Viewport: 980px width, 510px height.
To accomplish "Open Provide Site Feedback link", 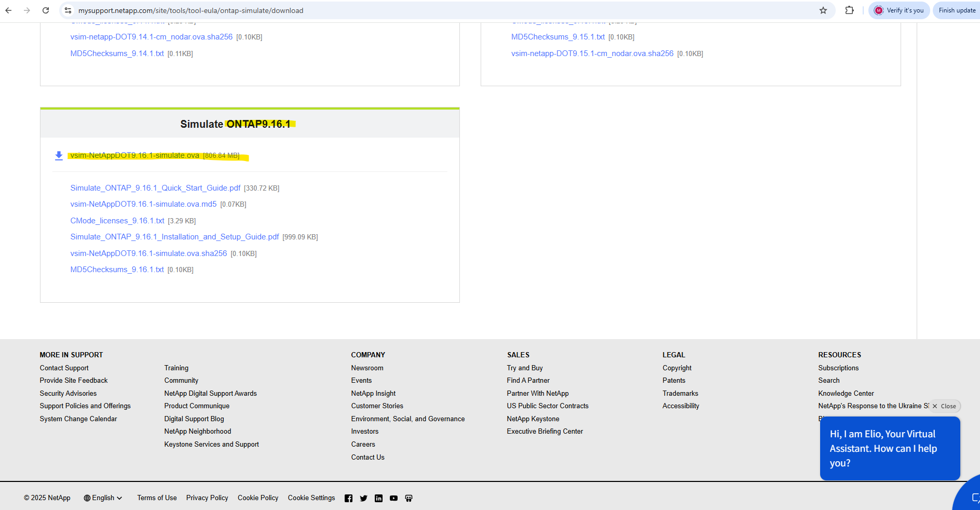I will tap(74, 380).
